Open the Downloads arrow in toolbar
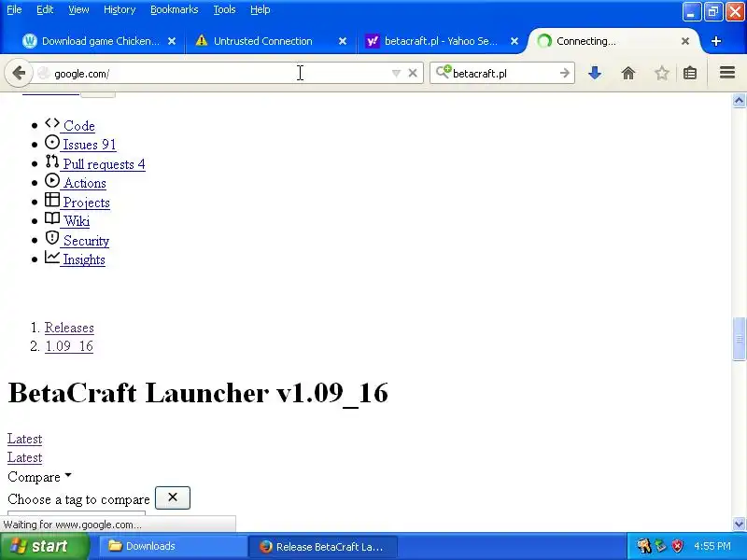 [595, 74]
